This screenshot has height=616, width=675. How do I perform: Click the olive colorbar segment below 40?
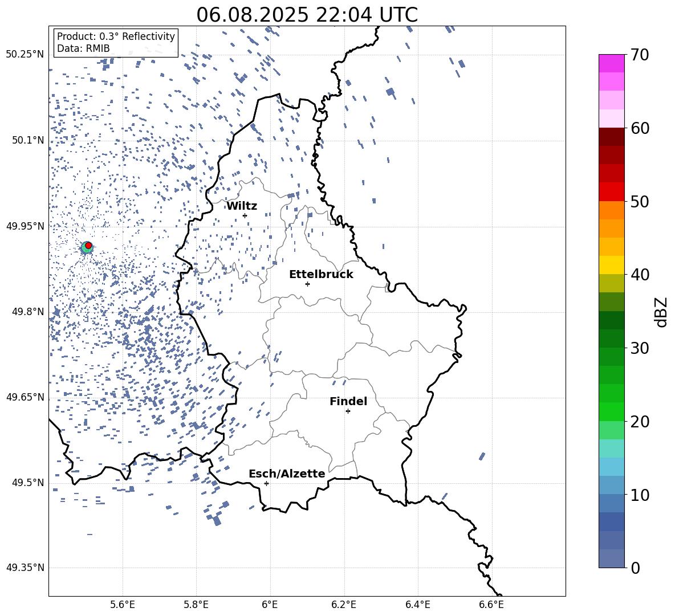(612, 283)
